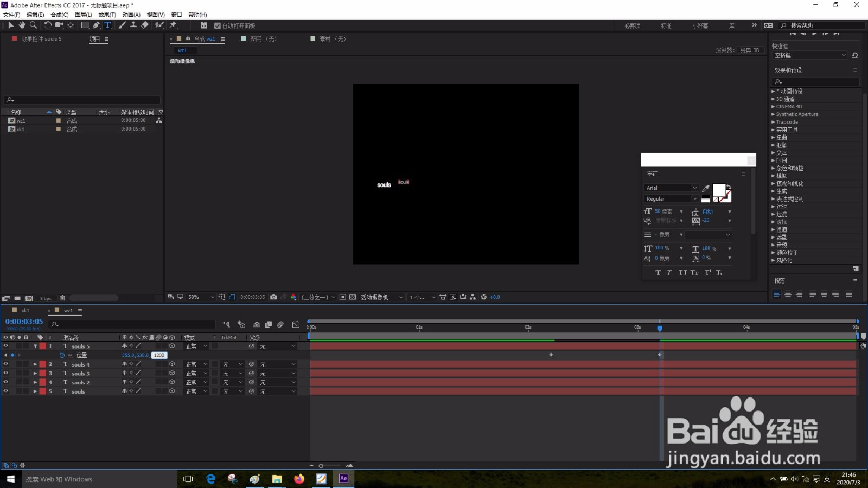Switch to the xk1 timeline tab
The image size is (868, 488).
25,311
